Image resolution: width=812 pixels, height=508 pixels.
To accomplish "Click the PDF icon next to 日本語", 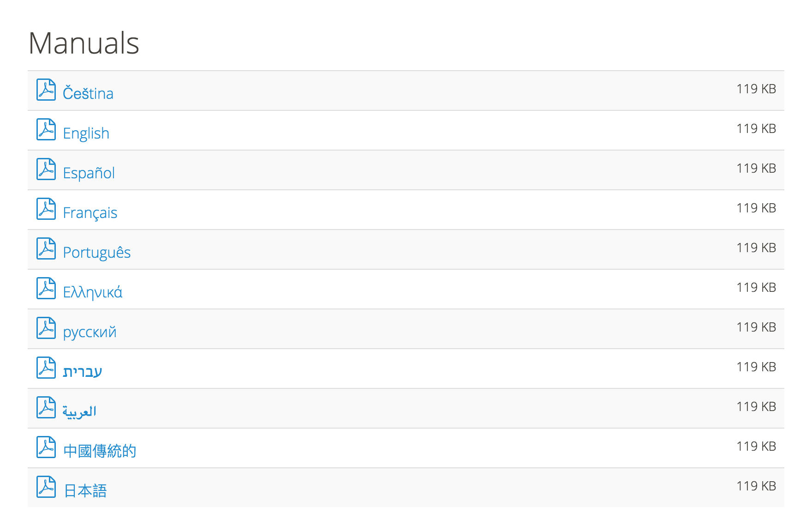I will (x=46, y=487).
